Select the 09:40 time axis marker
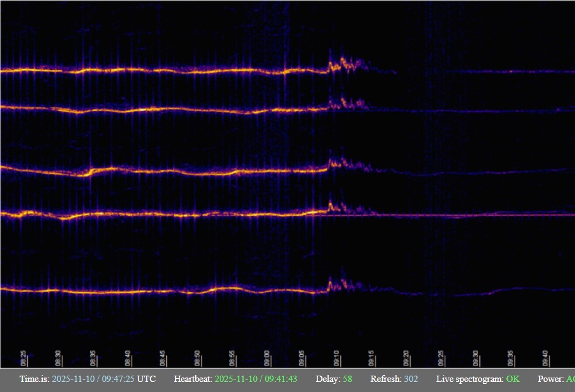Image resolution: width=575 pixels, height=392 pixels. 545,359
